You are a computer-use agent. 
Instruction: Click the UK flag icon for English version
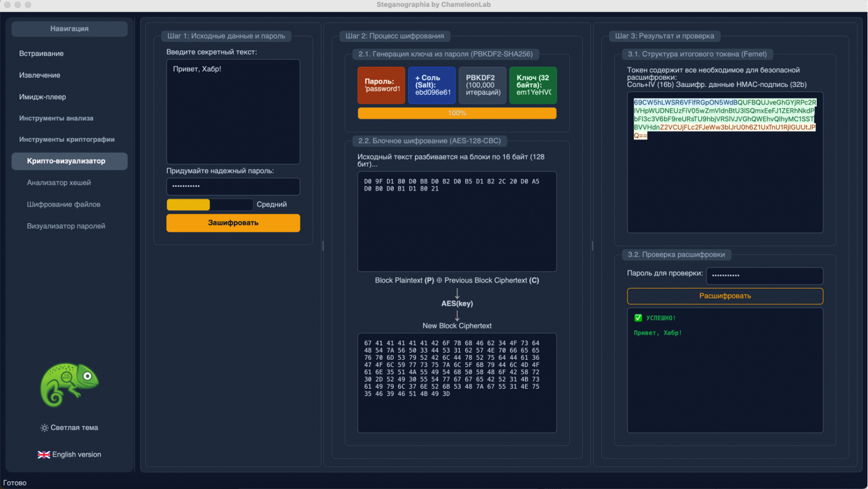pyautogui.click(x=43, y=454)
